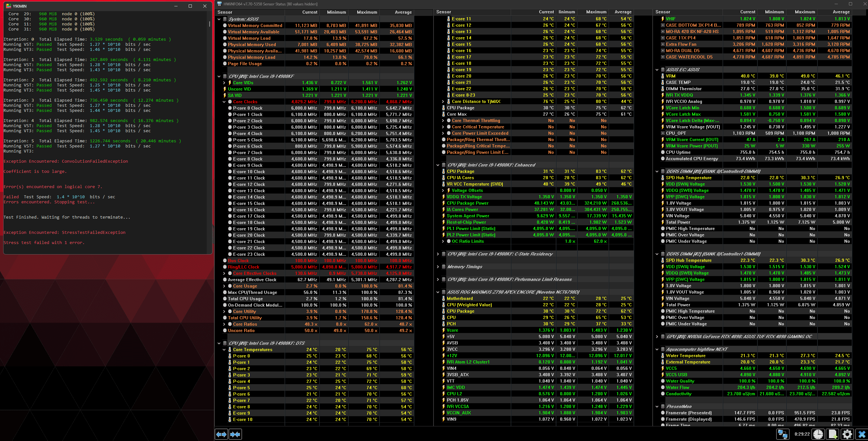The image size is (868, 441).
Task: Expand the GPU [#0] NVIDIA GeForce RTX 4090 group
Action: 657,337
